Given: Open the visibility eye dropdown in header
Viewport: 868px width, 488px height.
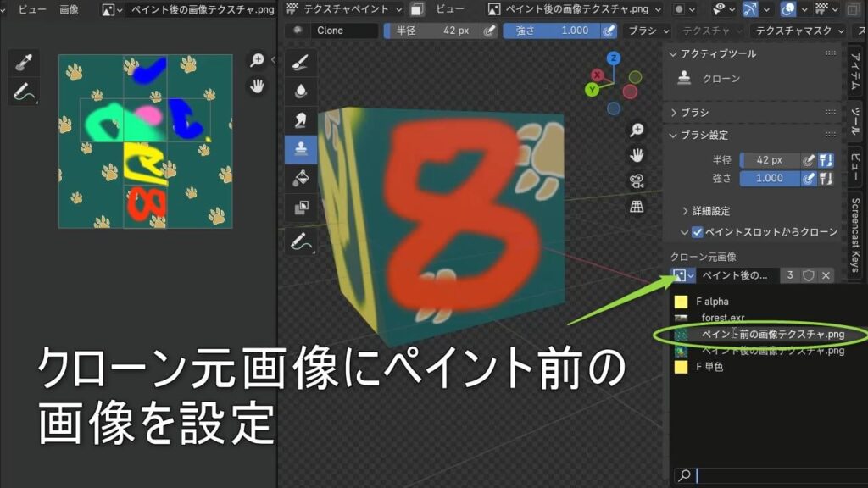Looking at the screenshot, I should click(x=726, y=8).
